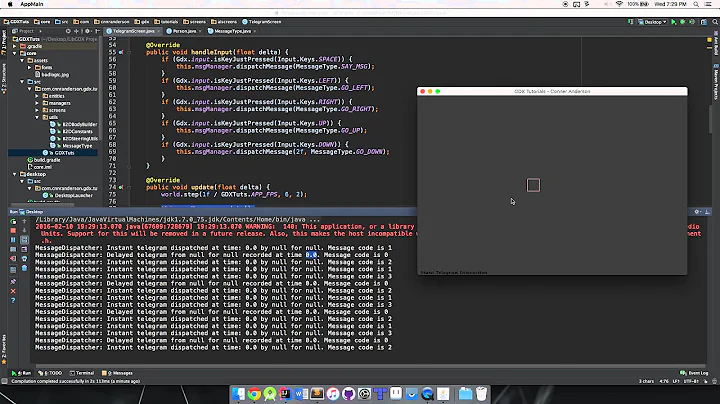This screenshot has height=404, width=720.
Task: Open the AppMain menu in menu bar
Action: (32, 4)
